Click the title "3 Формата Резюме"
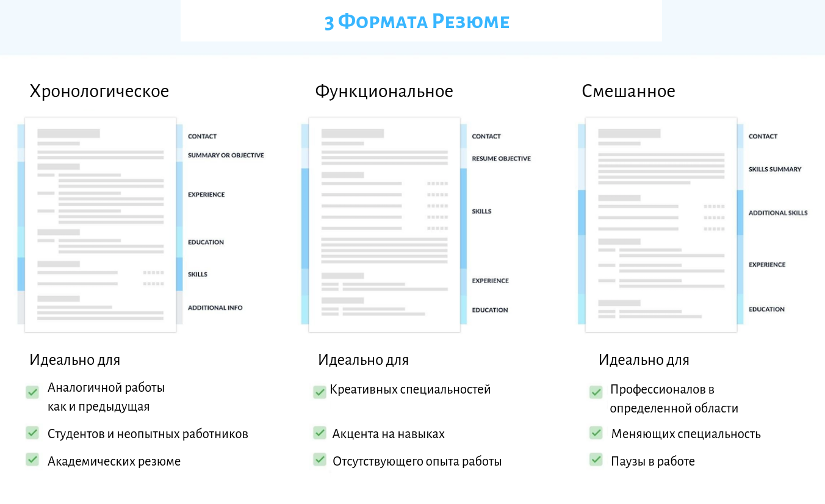This screenshot has width=825, height=504. [418, 21]
